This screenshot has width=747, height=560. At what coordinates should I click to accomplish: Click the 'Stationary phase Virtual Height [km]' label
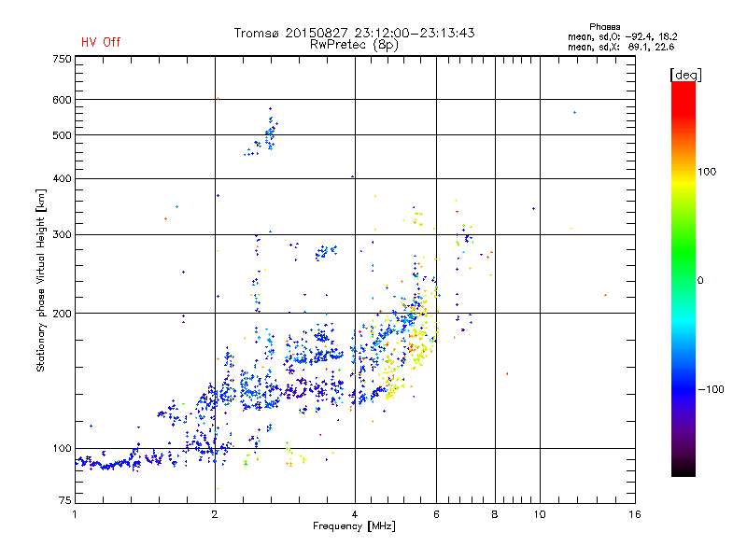[x=41, y=281]
